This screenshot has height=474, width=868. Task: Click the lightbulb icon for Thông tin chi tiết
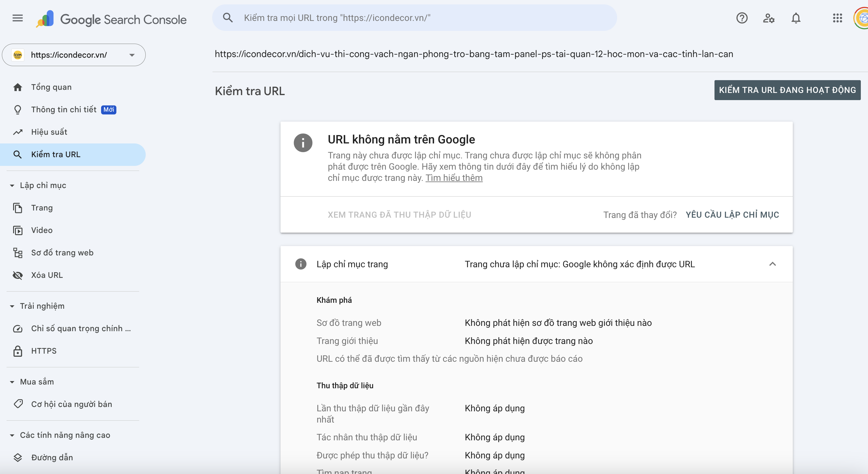pos(17,110)
